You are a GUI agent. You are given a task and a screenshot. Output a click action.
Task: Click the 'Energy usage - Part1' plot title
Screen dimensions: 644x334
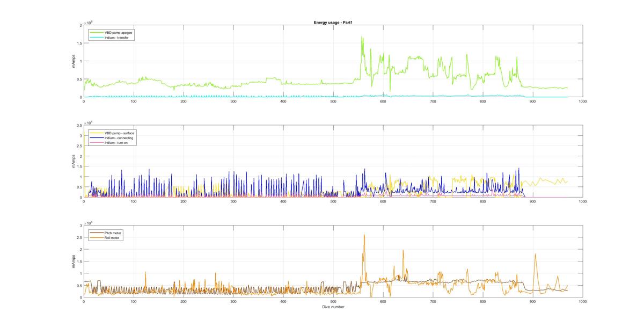pos(333,23)
